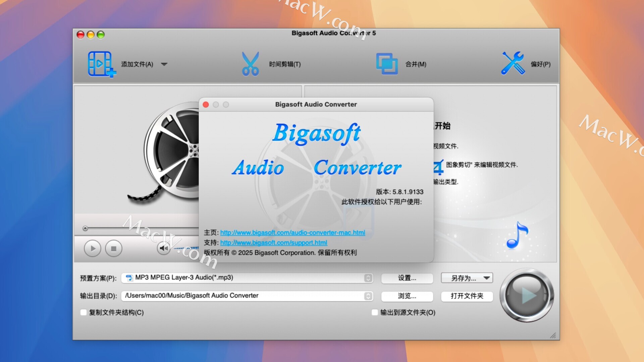Click the Merge overlapping squares icon
644x362 pixels.
387,64
